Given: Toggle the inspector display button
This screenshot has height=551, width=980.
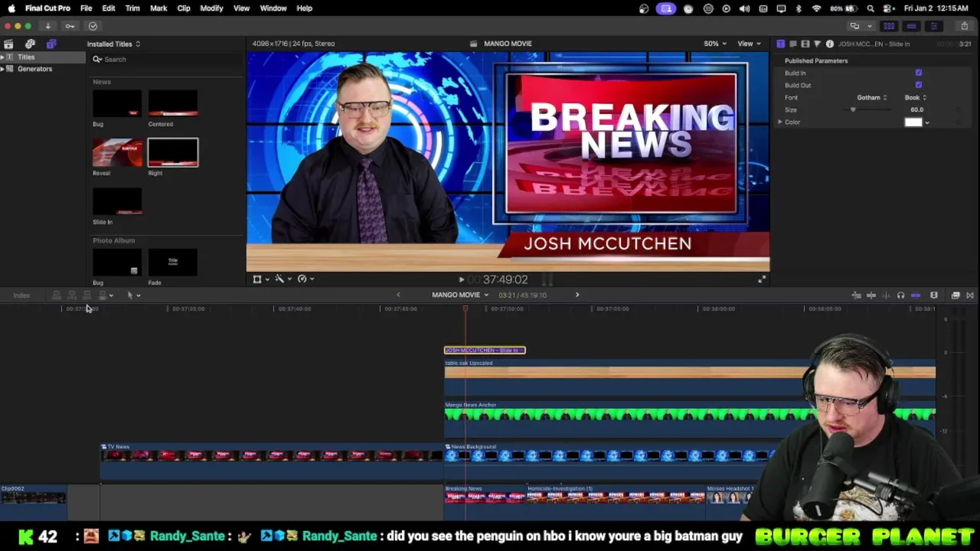Looking at the screenshot, I should click(933, 26).
